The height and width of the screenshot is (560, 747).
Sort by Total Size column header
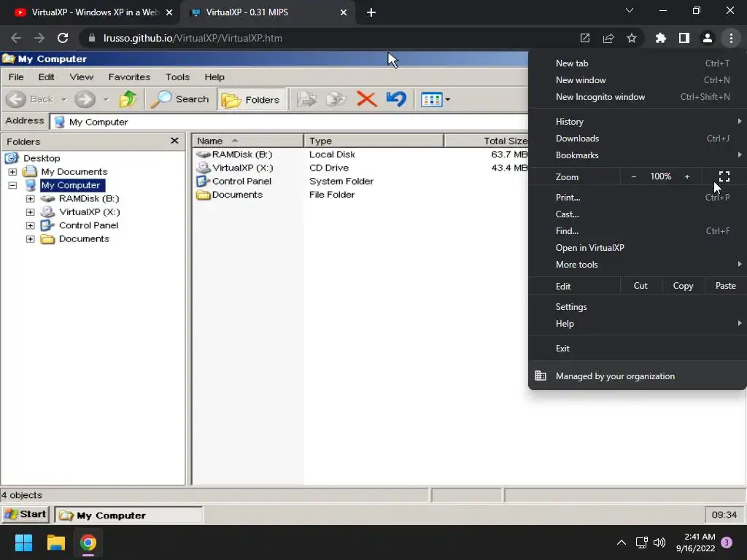tap(487, 141)
